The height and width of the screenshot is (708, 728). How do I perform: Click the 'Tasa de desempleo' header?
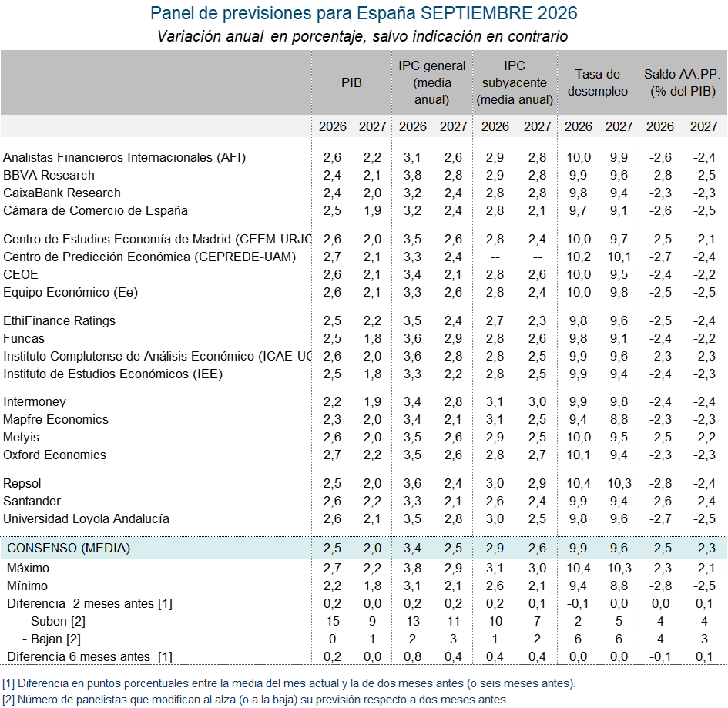(x=598, y=82)
